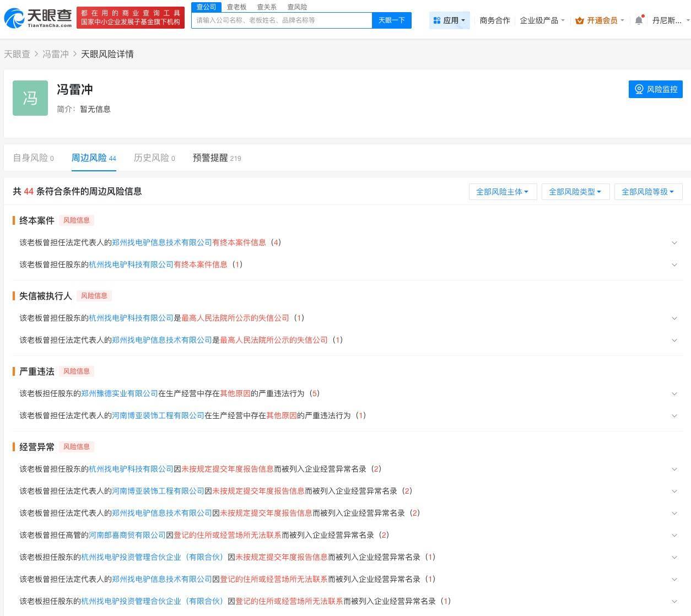Open the 全部风险类型 filter dropdown

[x=575, y=192]
